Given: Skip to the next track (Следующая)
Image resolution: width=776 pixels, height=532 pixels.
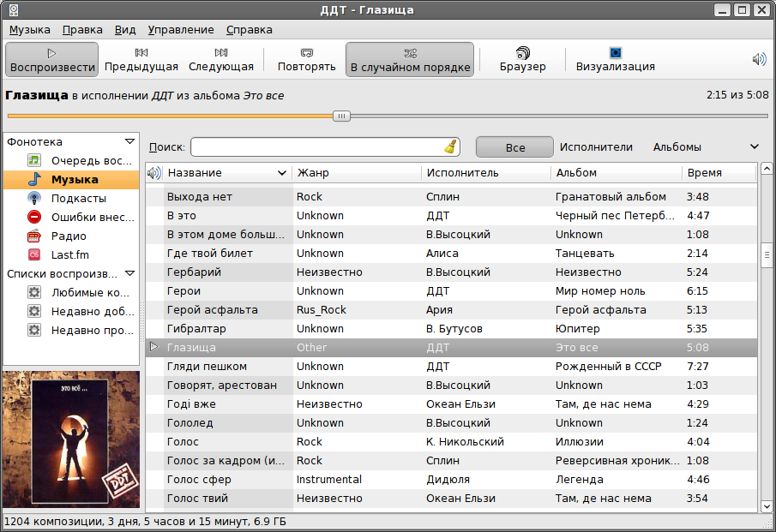Looking at the screenshot, I should pos(220,59).
